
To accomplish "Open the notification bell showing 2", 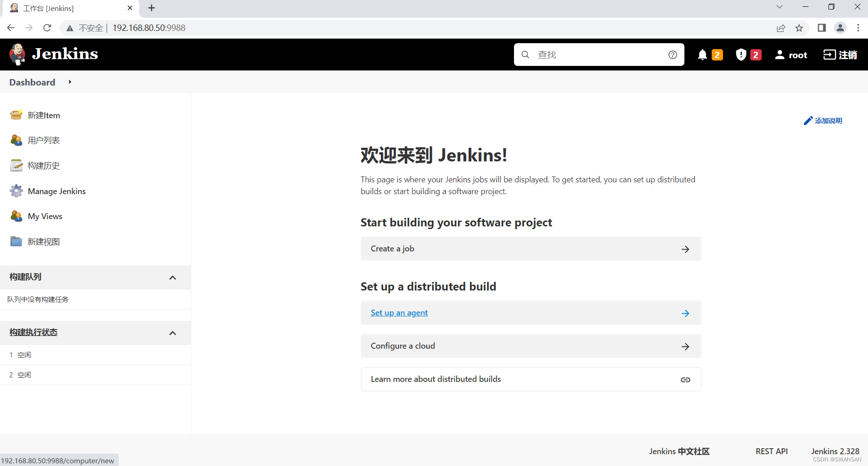I will pos(702,55).
